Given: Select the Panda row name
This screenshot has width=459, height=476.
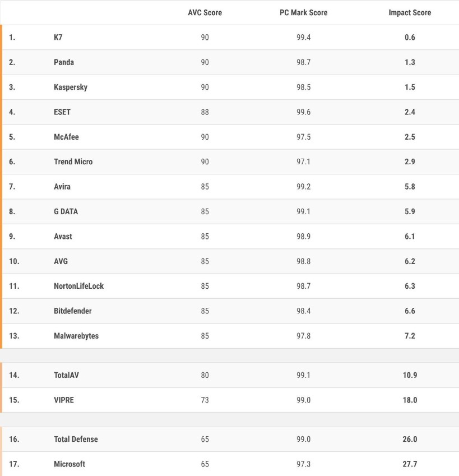Looking at the screenshot, I should (x=64, y=62).
